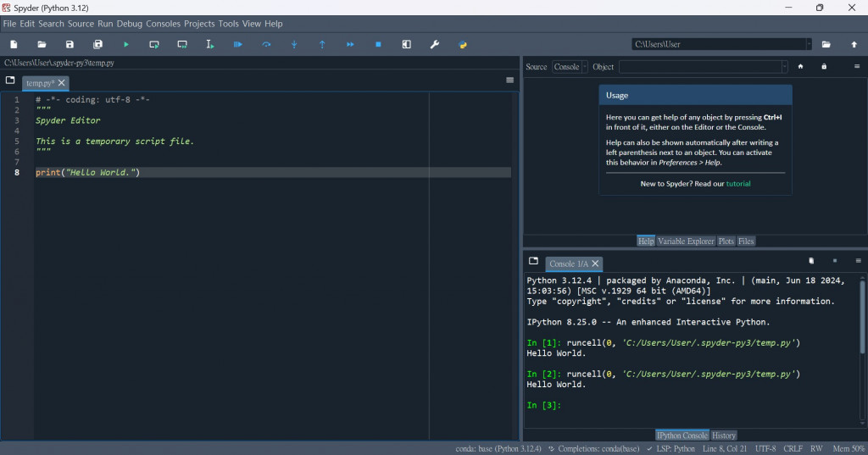Open the PYTHONPATH manager Python icon

coord(463,44)
